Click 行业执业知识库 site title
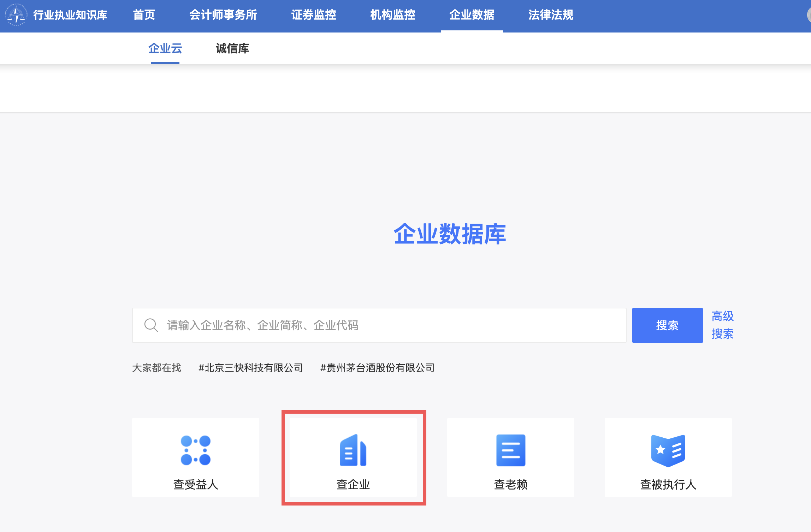The image size is (811, 532). [x=70, y=15]
